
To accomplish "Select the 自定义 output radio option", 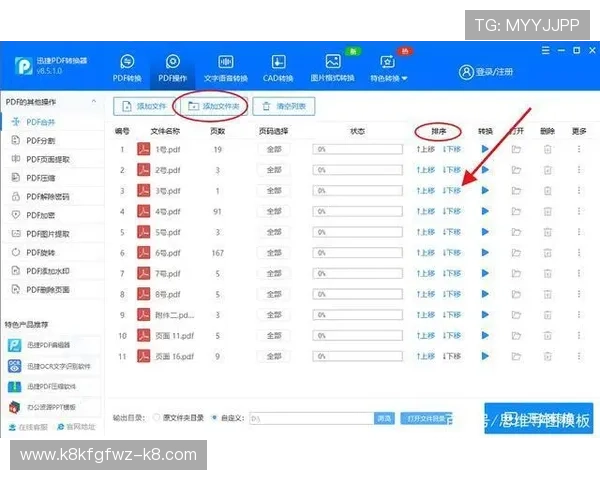I will pos(214,417).
